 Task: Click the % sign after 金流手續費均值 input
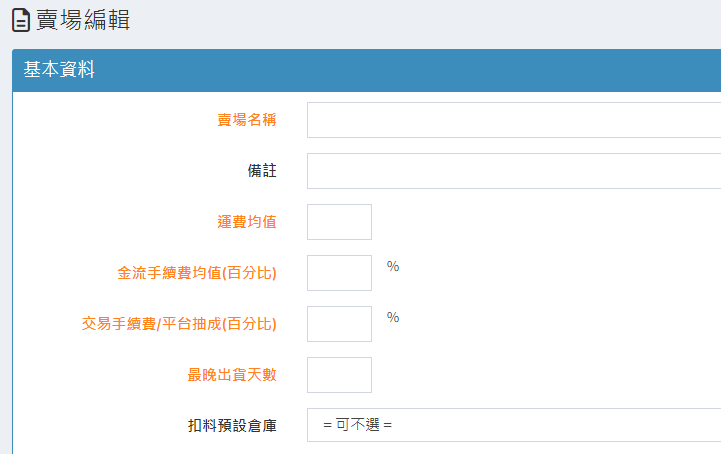pos(393,267)
